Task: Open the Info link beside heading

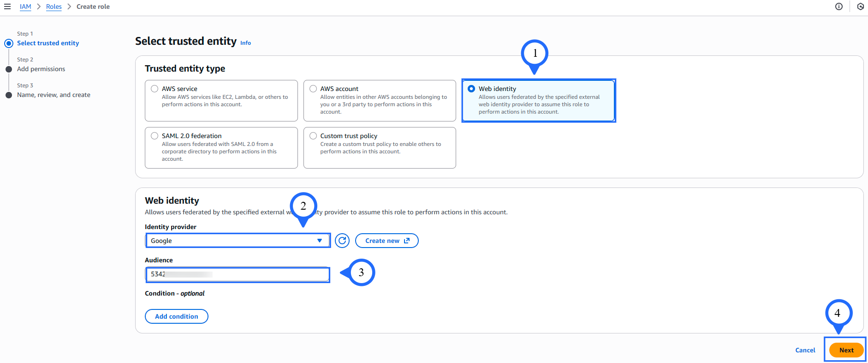Action: pyautogui.click(x=245, y=43)
